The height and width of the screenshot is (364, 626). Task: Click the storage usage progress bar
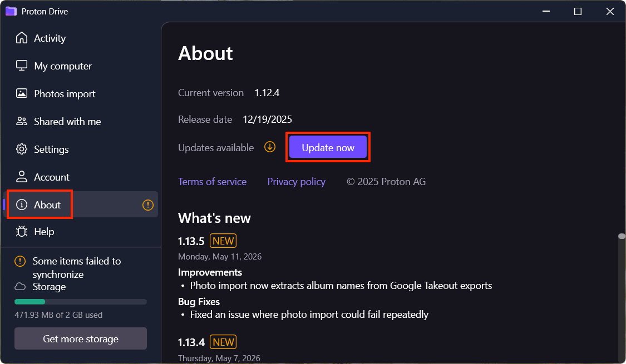point(81,302)
